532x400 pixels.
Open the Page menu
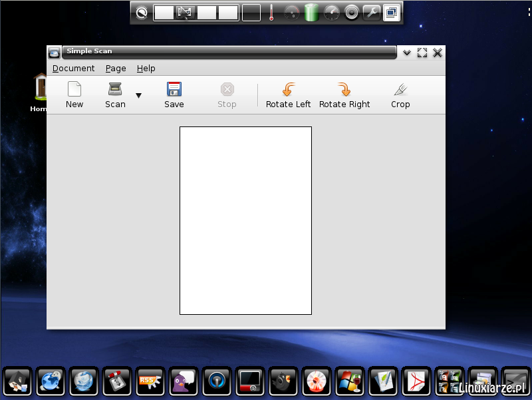(x=115, y=68)
